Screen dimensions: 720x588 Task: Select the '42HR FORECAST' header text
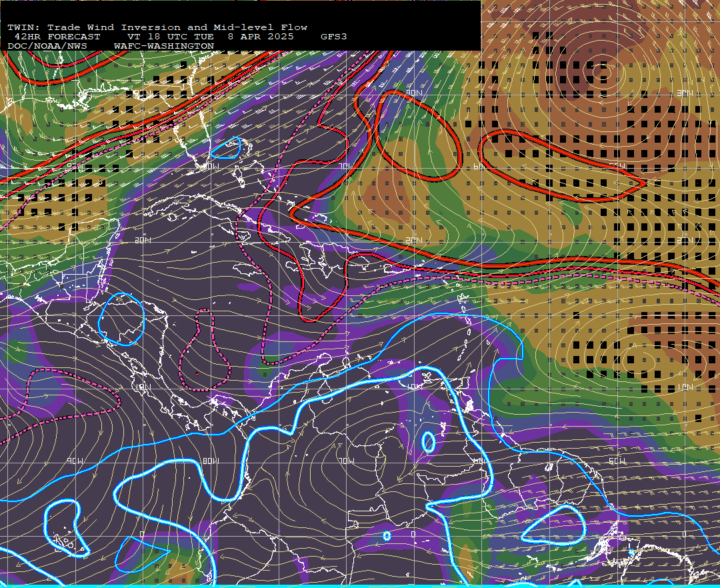point(57,37)
